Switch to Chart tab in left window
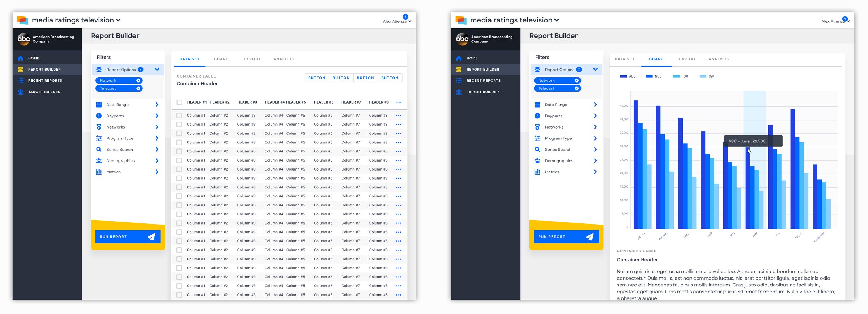Screen dimensions: 868x314 [x=221, y=59]
